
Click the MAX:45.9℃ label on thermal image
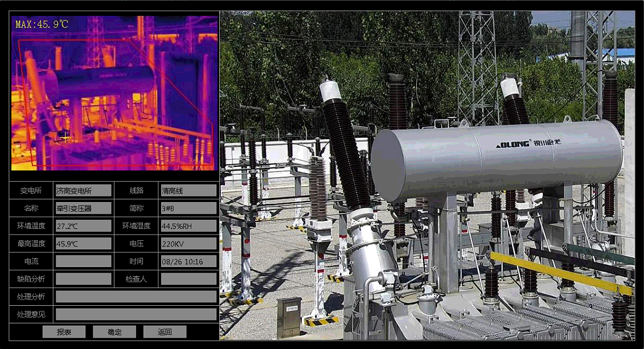click(x=42, y=24)
